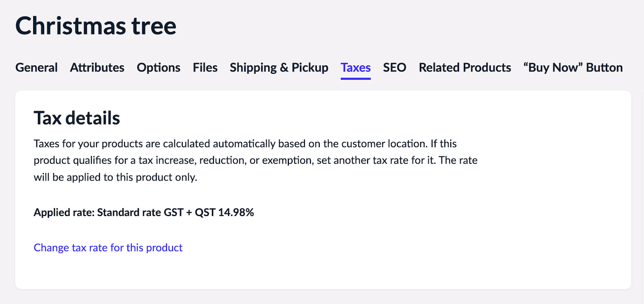This screenshot has width=644, height=304.
Task: Click "Change tax rate for this product" link
Action: (x=108, y=248)
